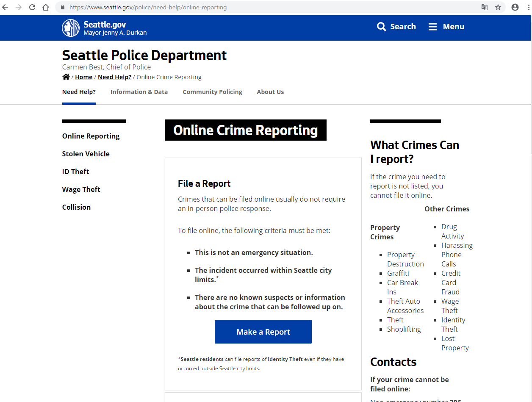
Task: Click the Car Break Ins list item
Action: click(x=402, y=287)
